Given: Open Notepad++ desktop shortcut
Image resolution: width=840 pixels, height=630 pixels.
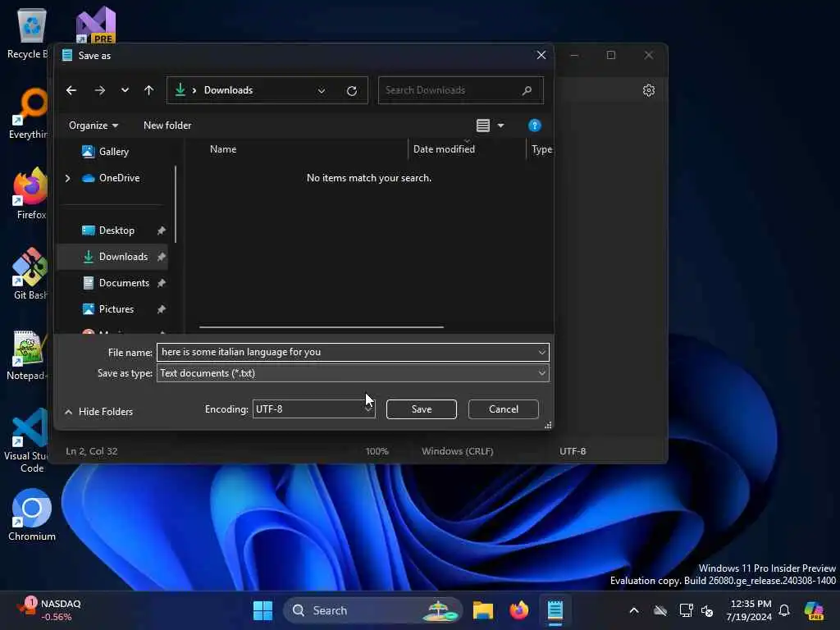Looking at the screenshot, I should tap(27, 354).
